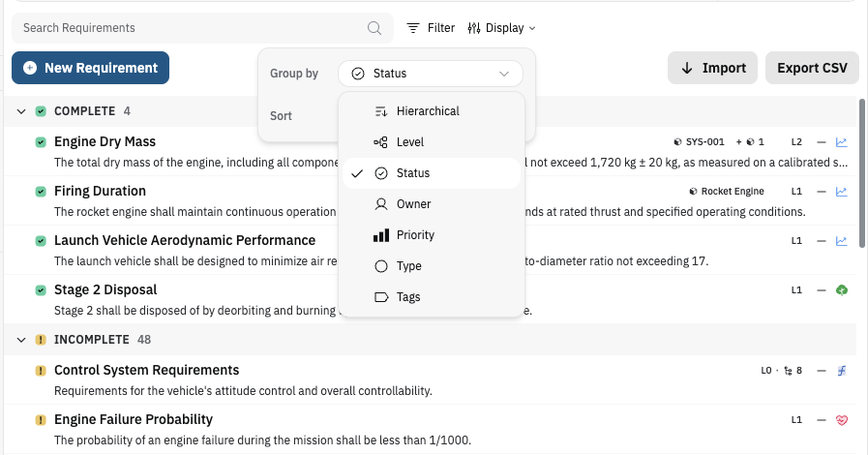Choose Type grouping option
This screenshot has width=868, height=455.
coord(432,266)
